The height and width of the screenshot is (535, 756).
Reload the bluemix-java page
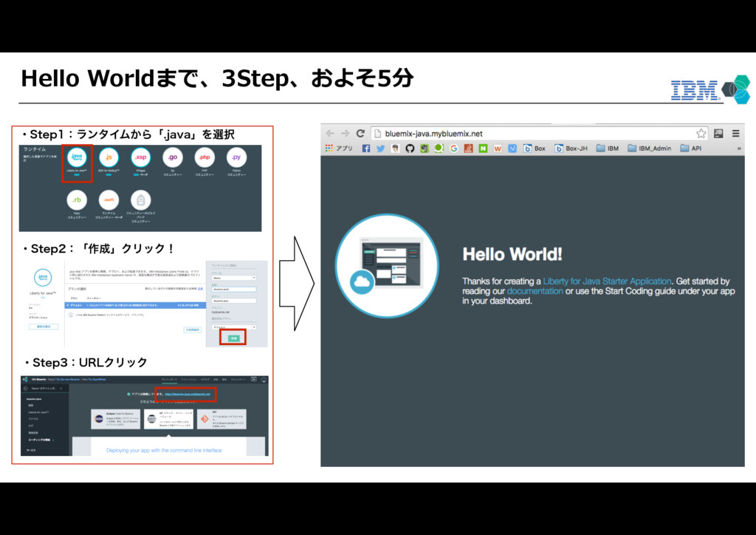click(x=360, y=134)
